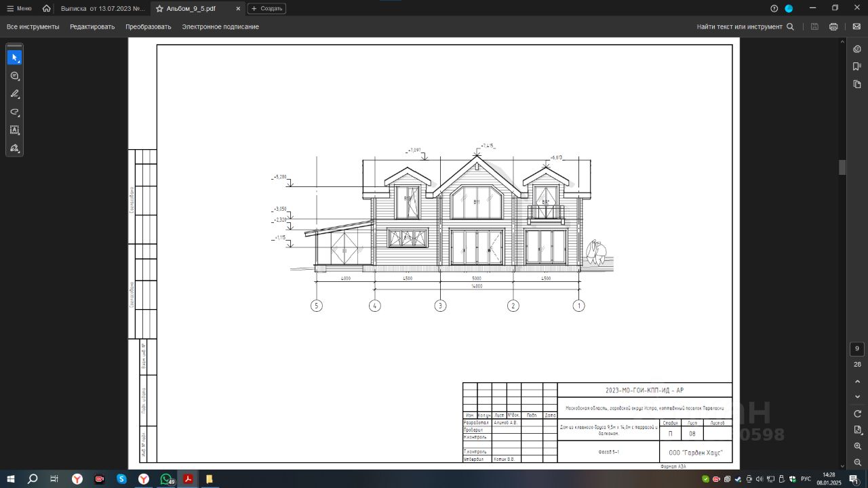Screen dimensions: 868x488
Task: Switch to the Выписка от 13.07.2023 tab
Action: [102, 9]
